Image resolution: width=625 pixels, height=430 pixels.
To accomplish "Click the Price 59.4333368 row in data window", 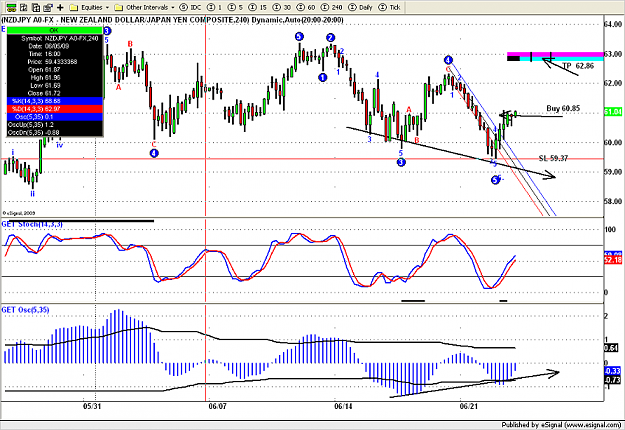I will (x=55, y=62).
